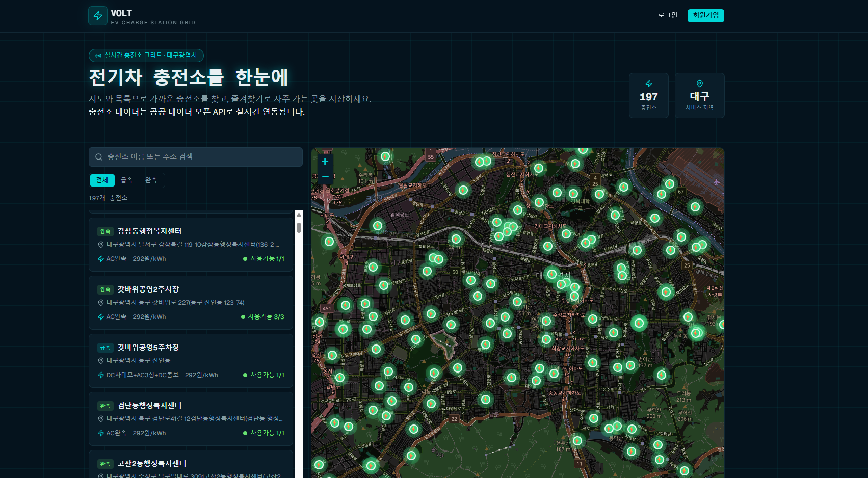The width and height of the screenshot is (868, 478).
Task: Select the 완속 filter tab
Action: (151, 180)
